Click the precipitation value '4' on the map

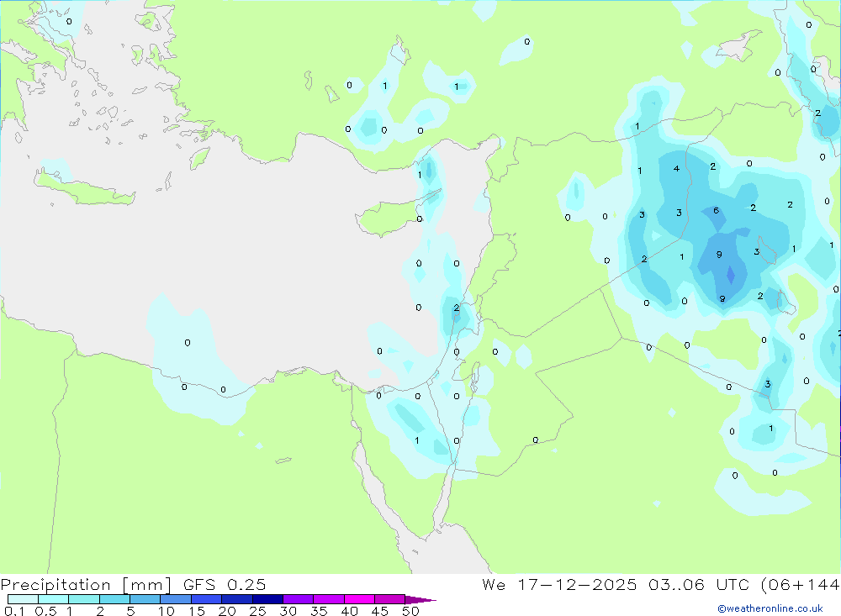(x=676, y=168)
